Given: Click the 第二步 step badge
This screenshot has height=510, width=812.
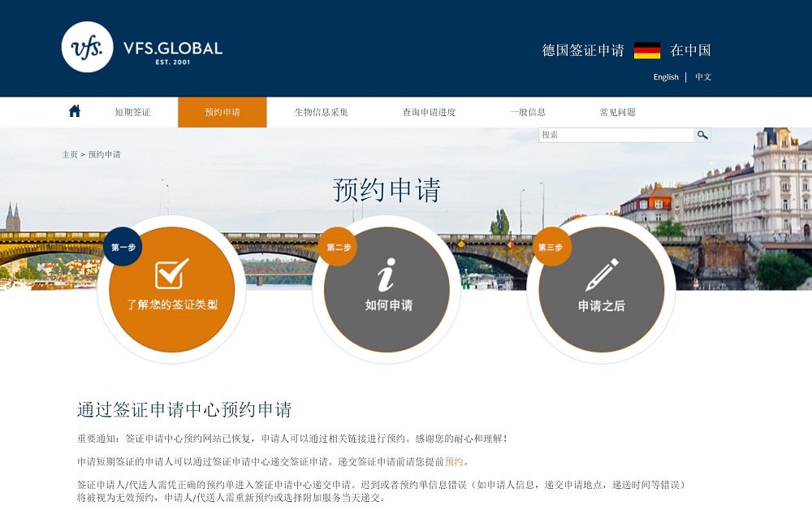Looking at the screenshot, I should click(339, 247).
